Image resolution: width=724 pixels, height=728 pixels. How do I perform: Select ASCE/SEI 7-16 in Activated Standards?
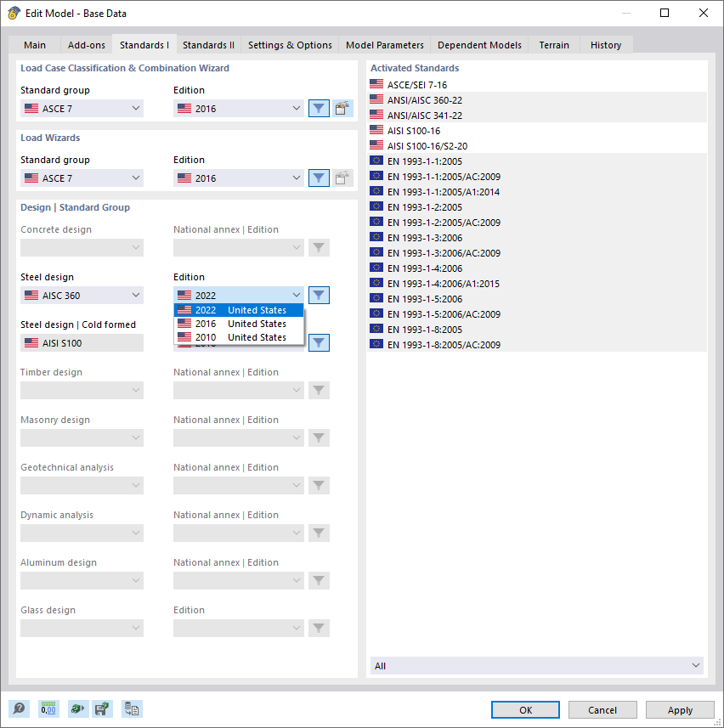click(537, 85)
